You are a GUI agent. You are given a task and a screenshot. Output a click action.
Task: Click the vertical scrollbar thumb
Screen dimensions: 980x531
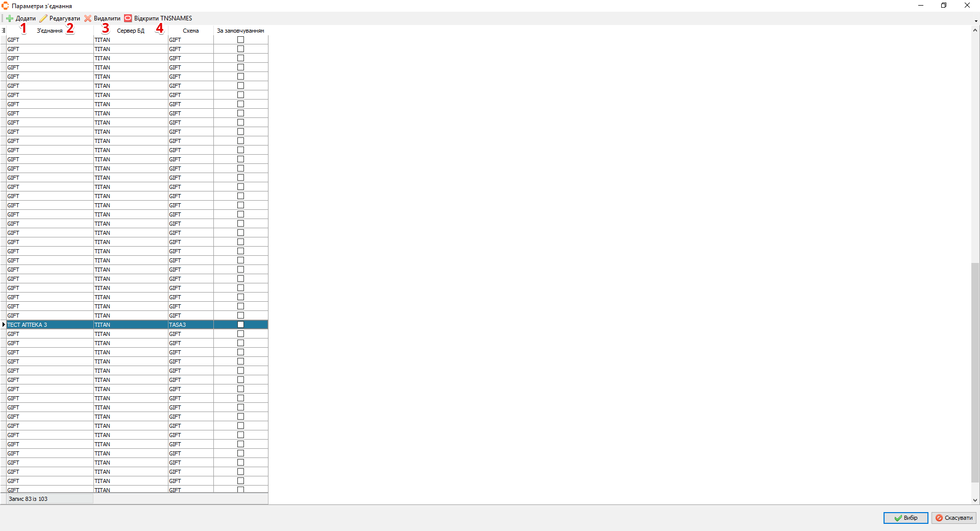tap(975, 373)
